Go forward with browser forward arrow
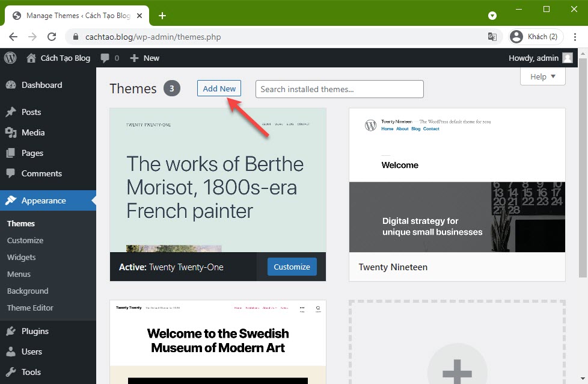This screenshot has height=384, width=588. click(x=32, y=37)
